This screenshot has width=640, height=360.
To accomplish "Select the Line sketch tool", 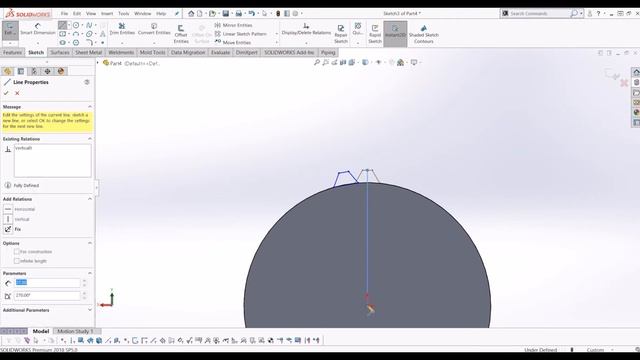I will (62, 25).
